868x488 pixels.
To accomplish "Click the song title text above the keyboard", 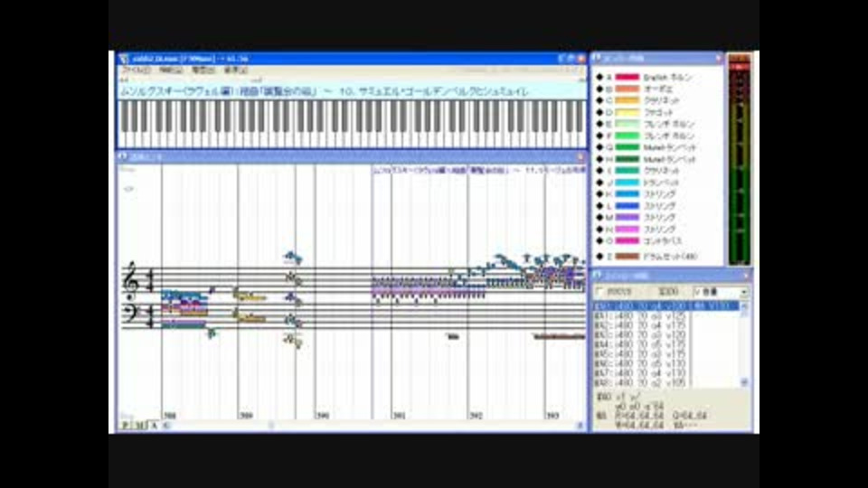I will [x=325, y=91].
